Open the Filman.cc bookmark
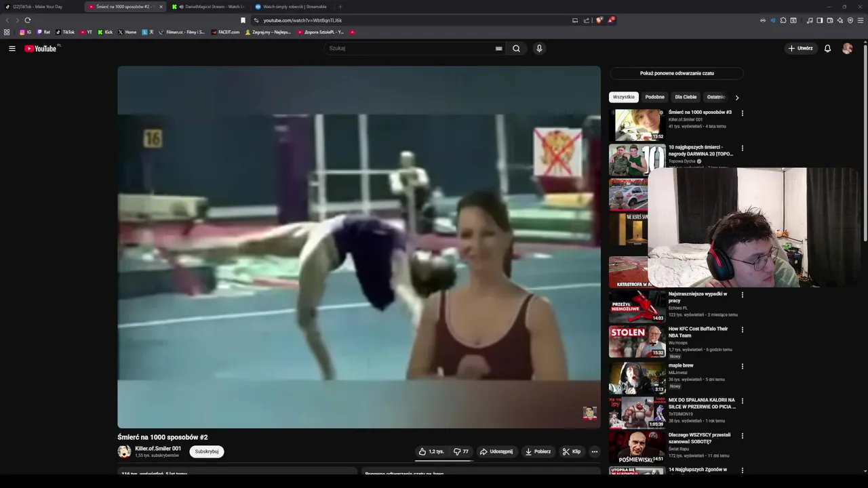This screenshot has width=868, height=488. (x=182, y=32)
